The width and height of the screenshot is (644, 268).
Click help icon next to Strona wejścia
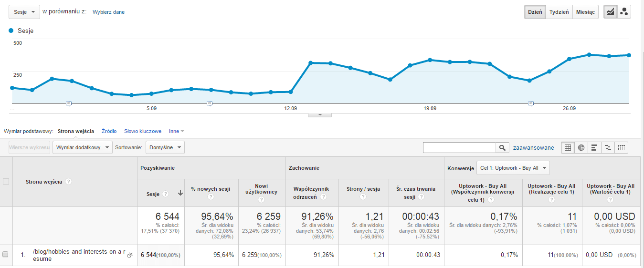[69, 182]
